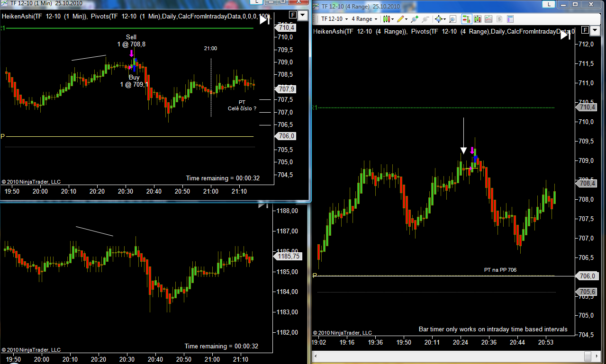Click the 'PT na PP 706' annotation
The height and width of the screenshot is (364, 606).
(x=500, y=270)
